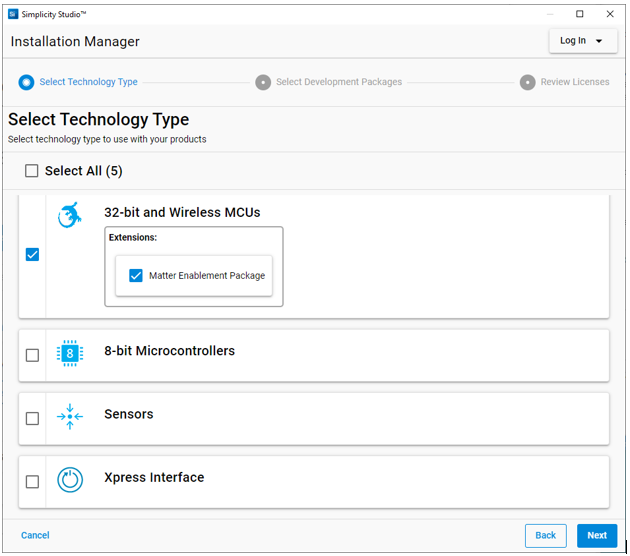The height and width of the screenshot is (556, 630).
Task: Minimize the Simplicity Studio window
Action: pos(550,14)
